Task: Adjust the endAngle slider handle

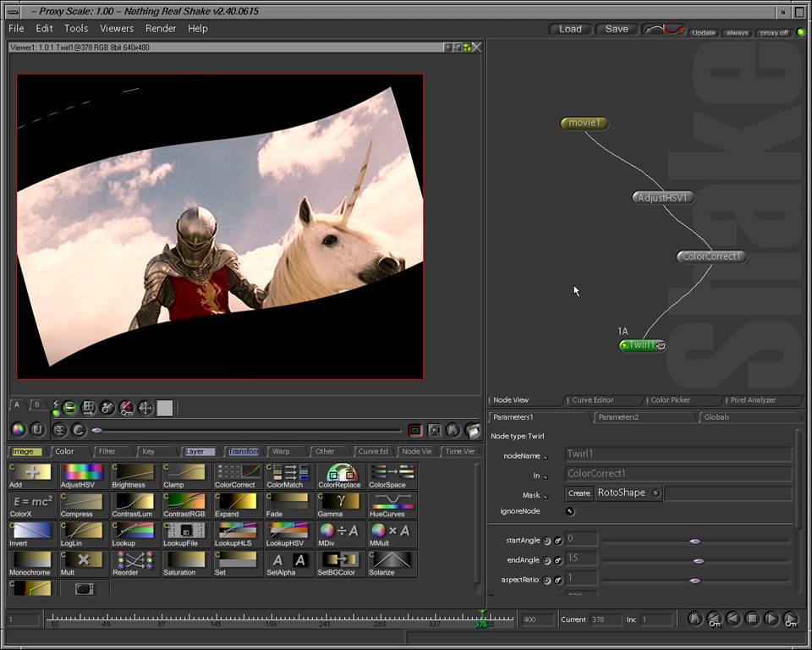Action: pos(699,560)
